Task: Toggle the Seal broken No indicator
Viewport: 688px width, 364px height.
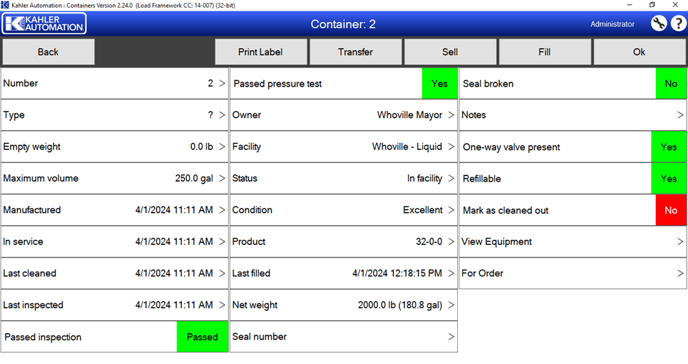Action: tap(671, 83)
